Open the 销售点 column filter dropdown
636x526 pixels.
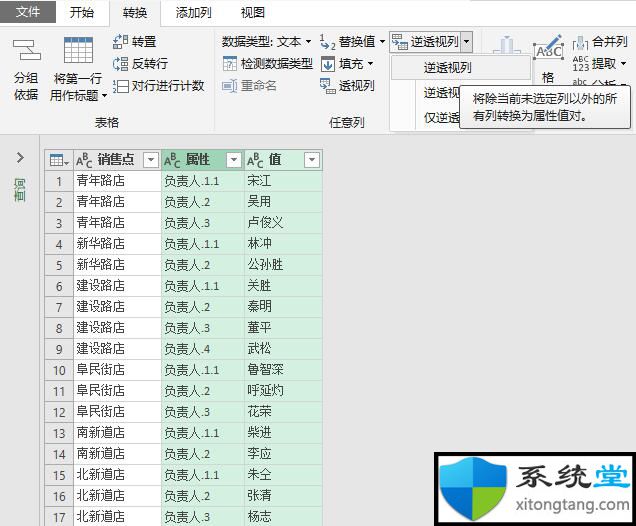(x=151, y=160)
